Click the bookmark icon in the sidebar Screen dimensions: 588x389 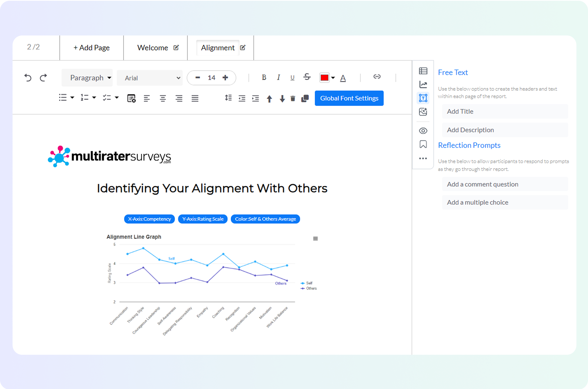click(x=423, y=144)
